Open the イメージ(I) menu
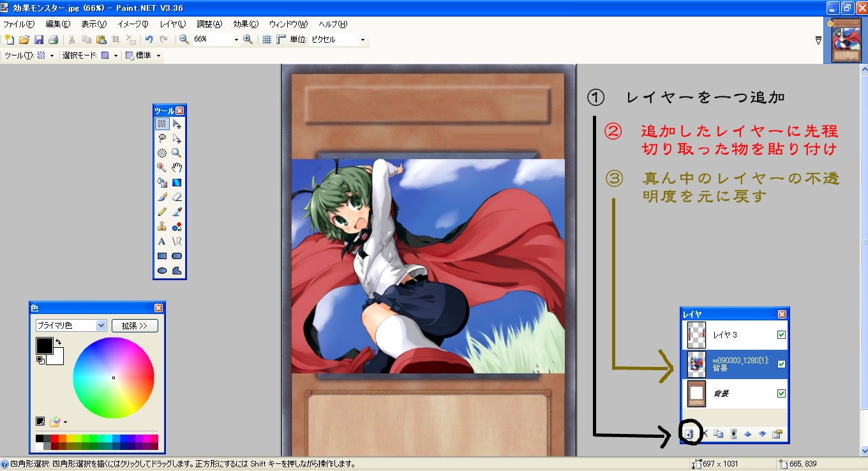 133,24
